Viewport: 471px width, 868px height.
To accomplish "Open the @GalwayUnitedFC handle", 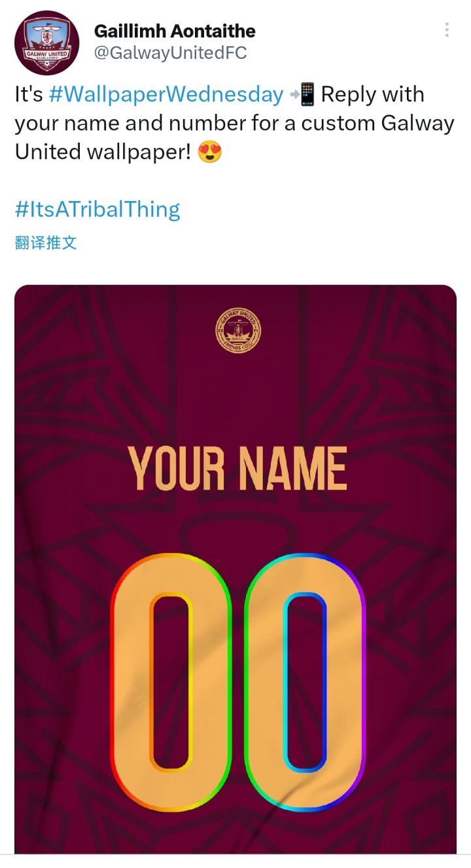I will point(171,53).
